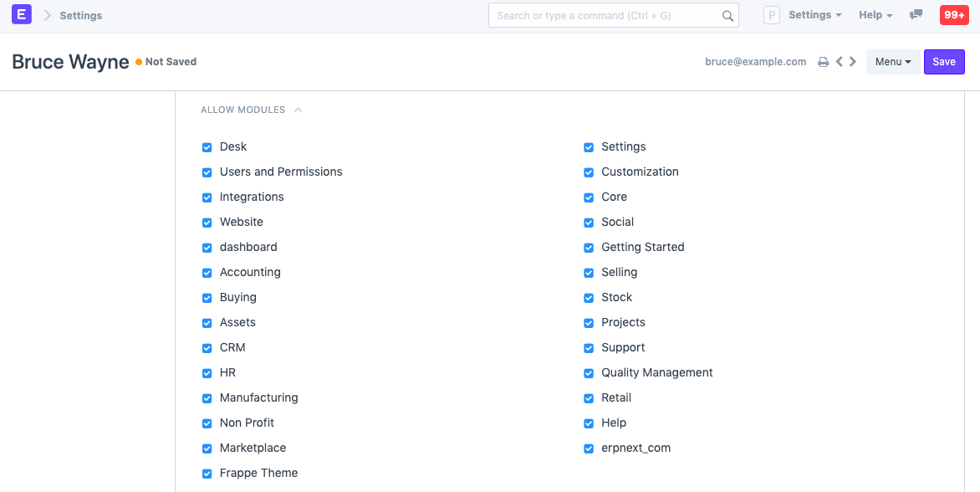Save the user with Save button

point(944,62)
